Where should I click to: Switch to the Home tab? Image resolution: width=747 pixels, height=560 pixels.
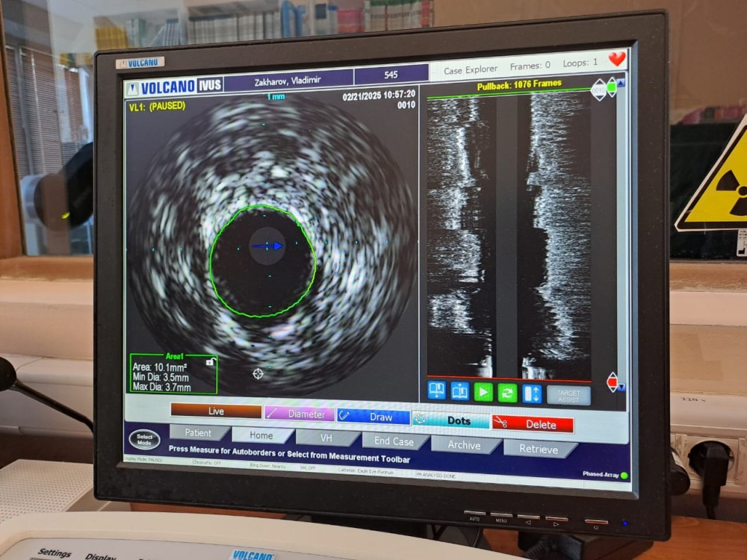coord(261,435)
